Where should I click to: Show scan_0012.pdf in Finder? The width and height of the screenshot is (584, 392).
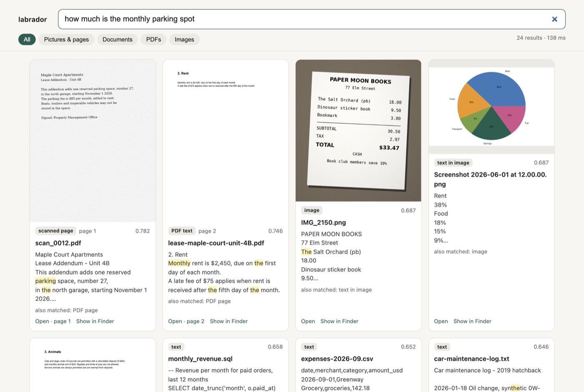(95, 321)
